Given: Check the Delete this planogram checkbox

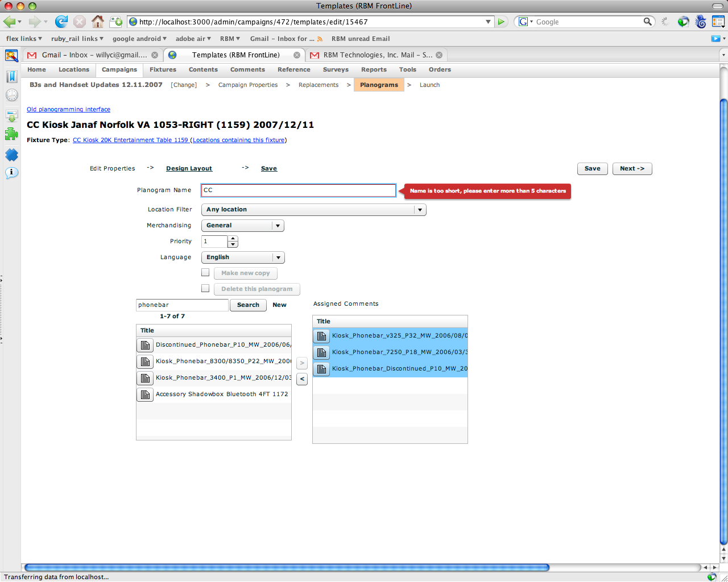Looking at the screenshot, I should coord(205,288).
